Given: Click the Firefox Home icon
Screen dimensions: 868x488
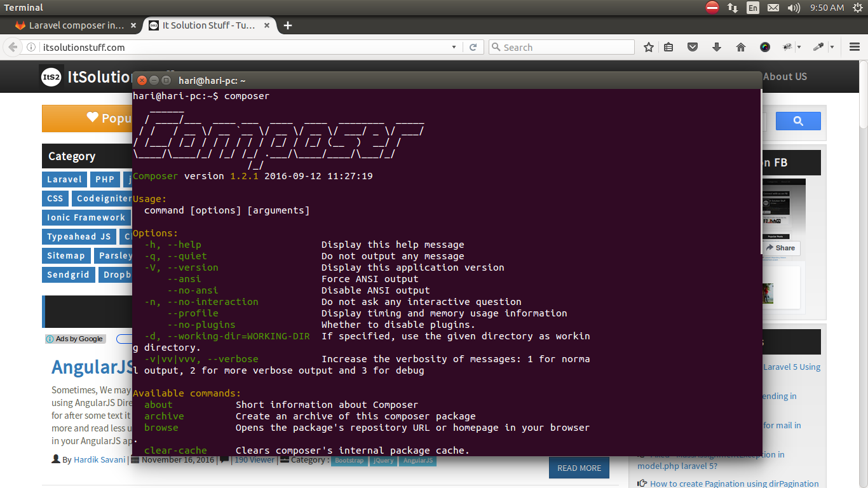Looking at the screenshot, I should [x=741, y=46].
